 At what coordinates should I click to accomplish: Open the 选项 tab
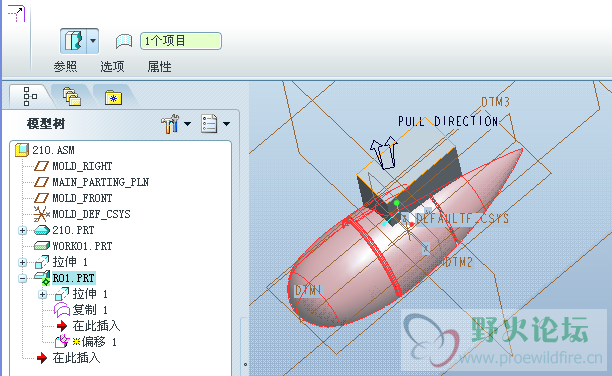click(112, 67)
